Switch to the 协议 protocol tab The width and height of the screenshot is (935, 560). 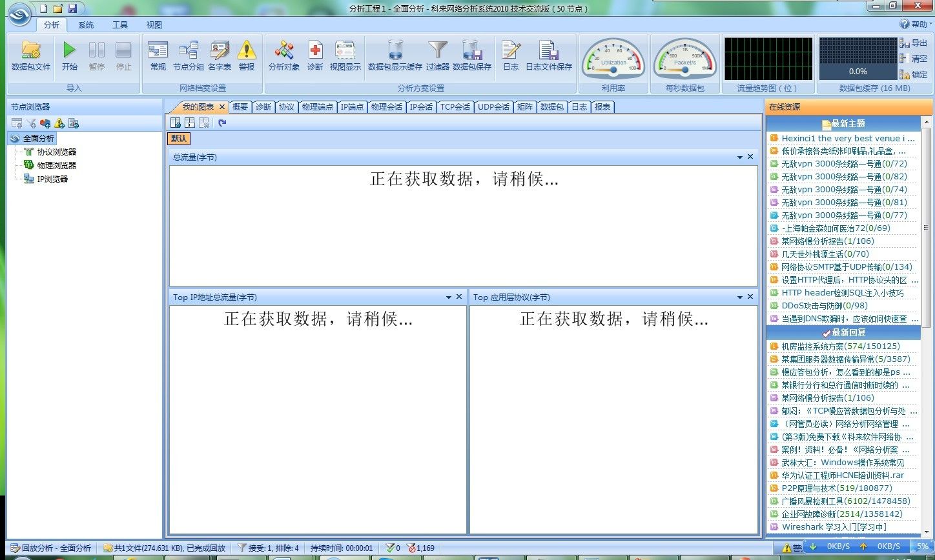click(287, 107)
